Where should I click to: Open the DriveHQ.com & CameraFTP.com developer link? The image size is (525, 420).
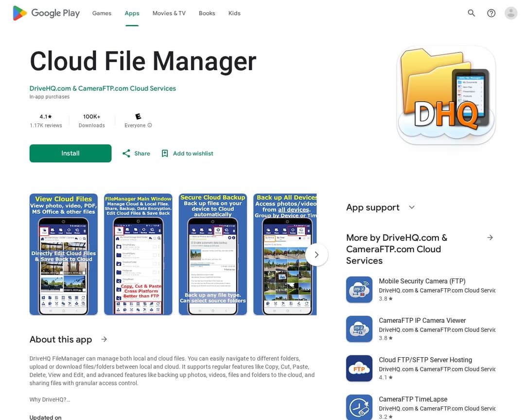pos(103,88)
